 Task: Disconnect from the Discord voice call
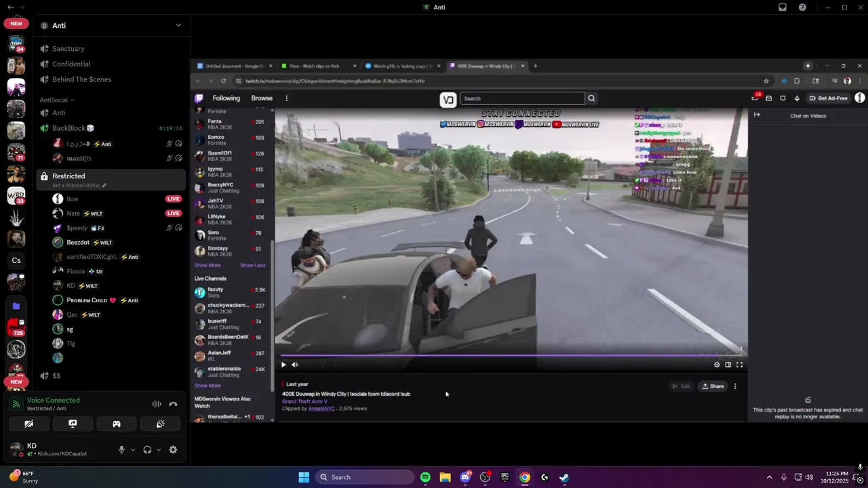(x=173, y=404)
